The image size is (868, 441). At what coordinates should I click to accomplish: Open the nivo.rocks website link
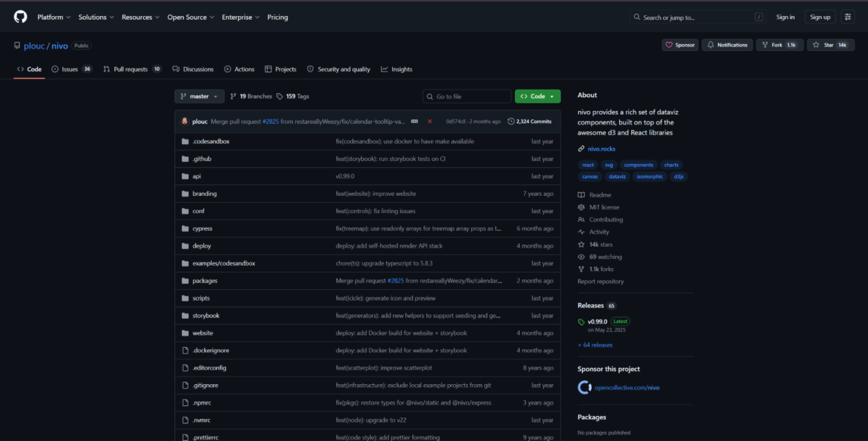pyautogui.click(x=601, y=149)
